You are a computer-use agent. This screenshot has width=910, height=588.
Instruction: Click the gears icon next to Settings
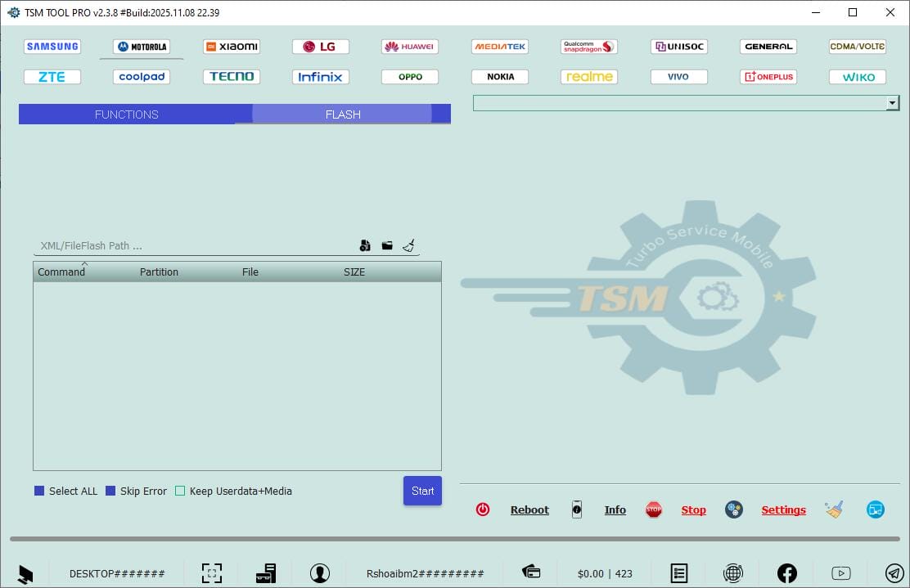pos(734,509)
